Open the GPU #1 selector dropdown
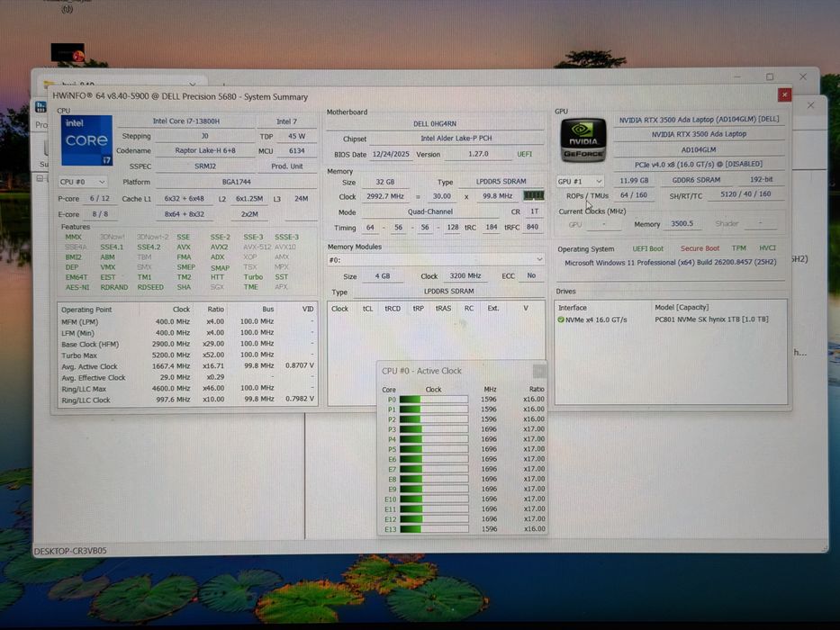Screen dimensions: 840x630 [580, 181]
